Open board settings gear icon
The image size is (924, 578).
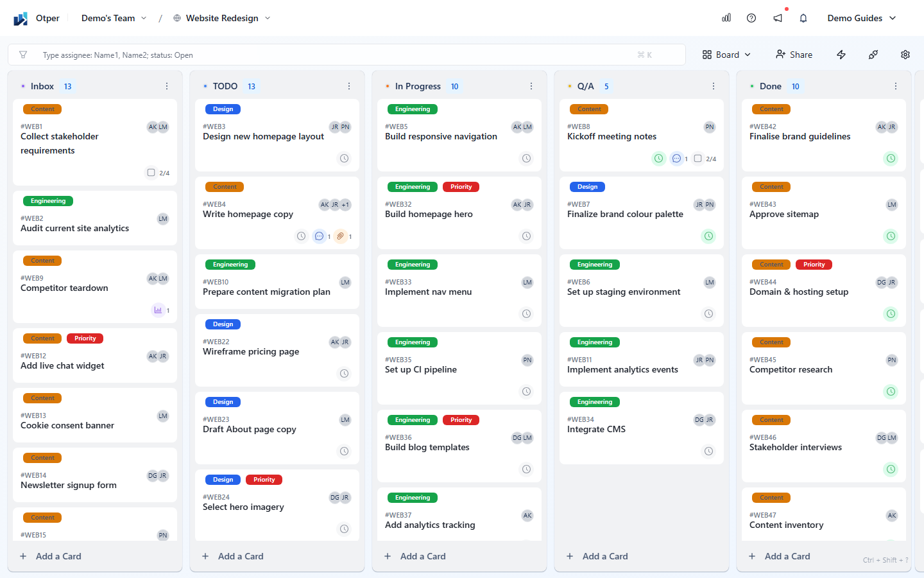pyautogui.click(x=905, y=55)
